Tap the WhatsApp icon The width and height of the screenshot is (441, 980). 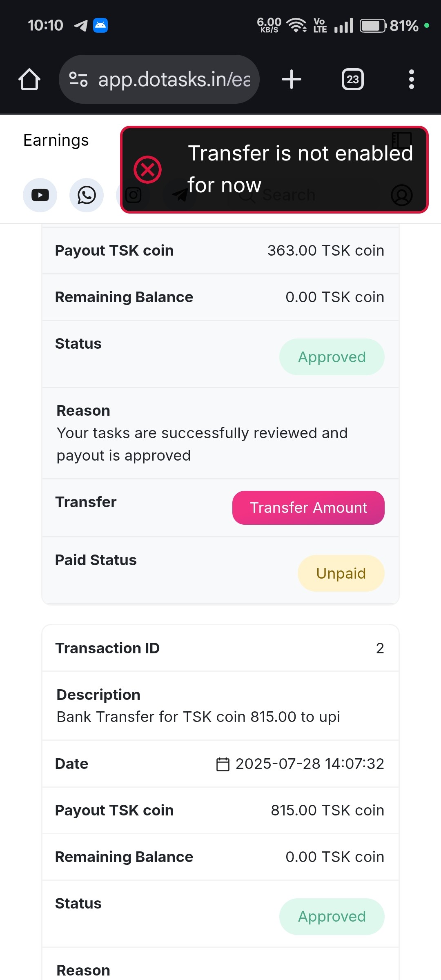pos(87,195)
